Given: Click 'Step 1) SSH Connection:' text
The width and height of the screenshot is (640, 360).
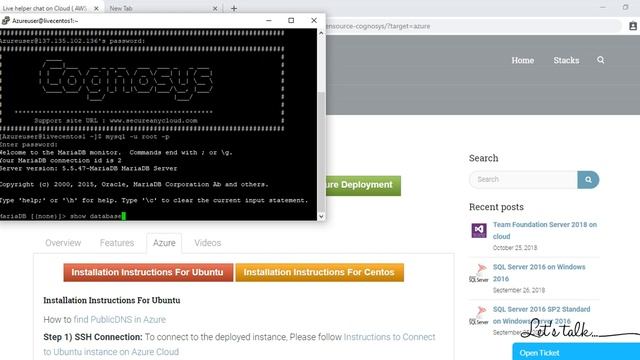Looking at the screenshot, I should [93, 337].
